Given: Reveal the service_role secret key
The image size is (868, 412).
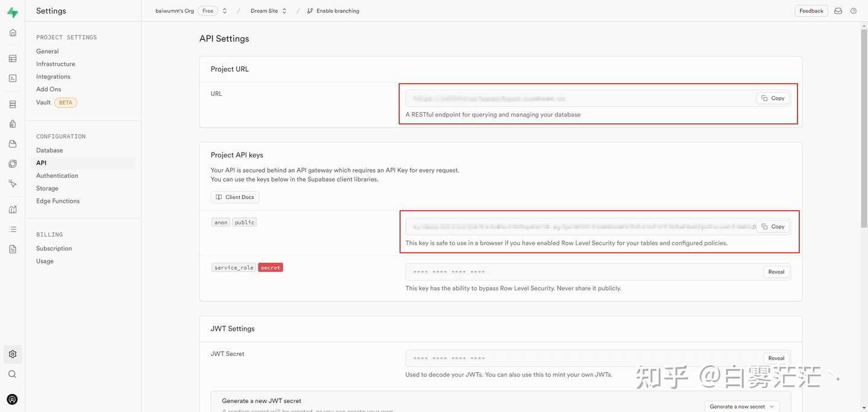Looking at the screenshot, I should click(x=776, y=272).
